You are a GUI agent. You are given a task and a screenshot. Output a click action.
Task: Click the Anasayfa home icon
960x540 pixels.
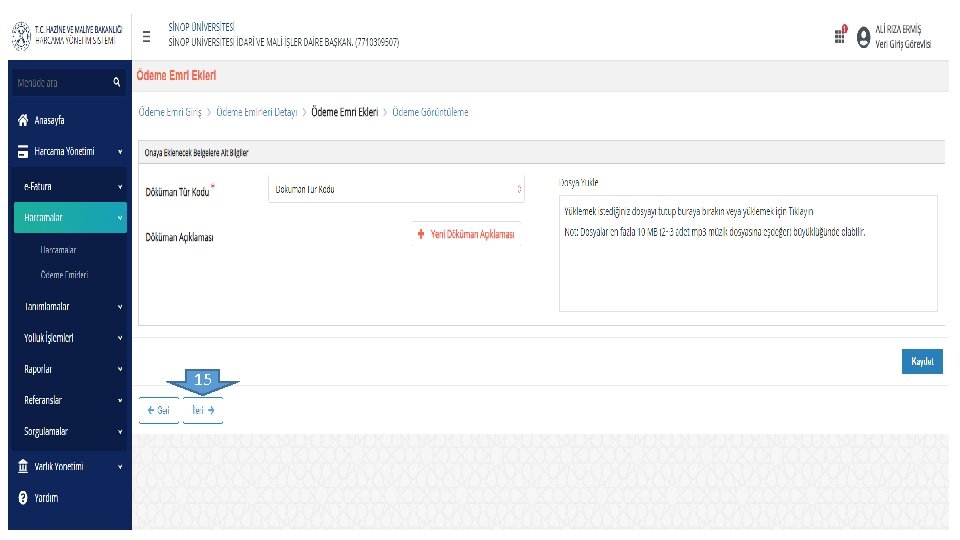(x=23, y=120)
